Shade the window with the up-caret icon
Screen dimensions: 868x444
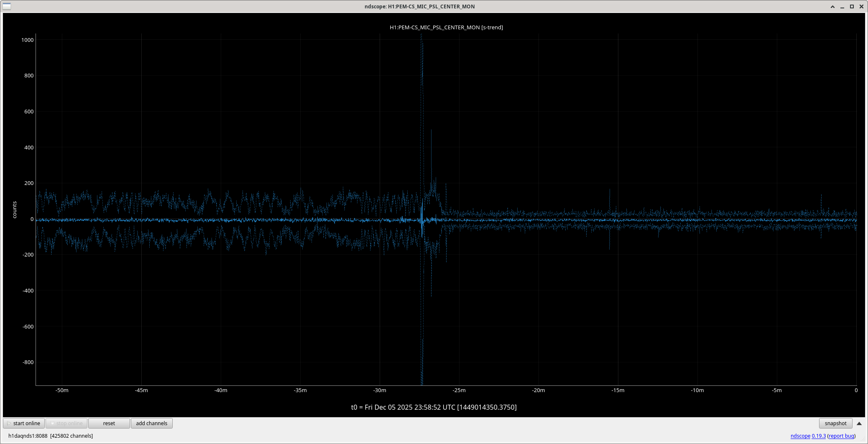coord(832,6)
